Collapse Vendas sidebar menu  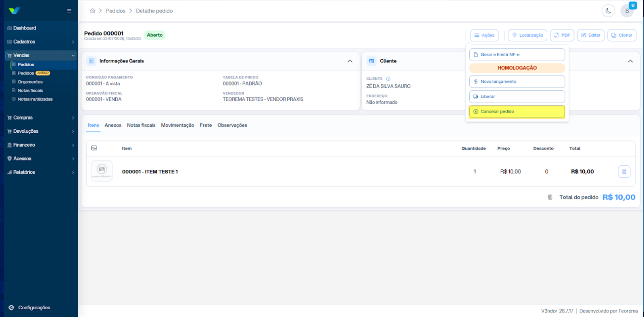(40, 55)
